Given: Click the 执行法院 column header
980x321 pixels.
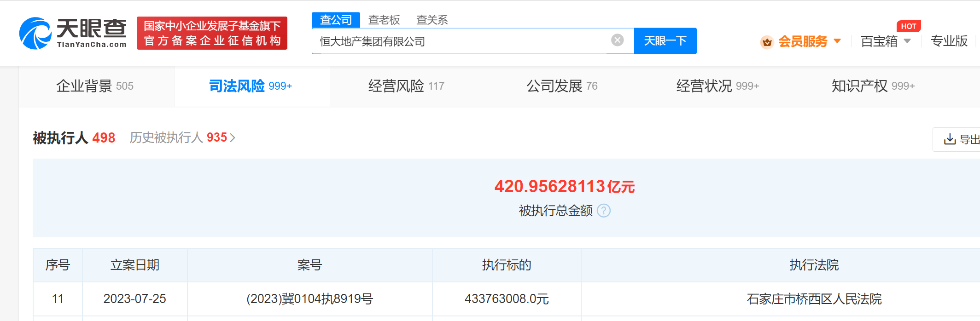Looking at the screenshot, I should point(814,265).
